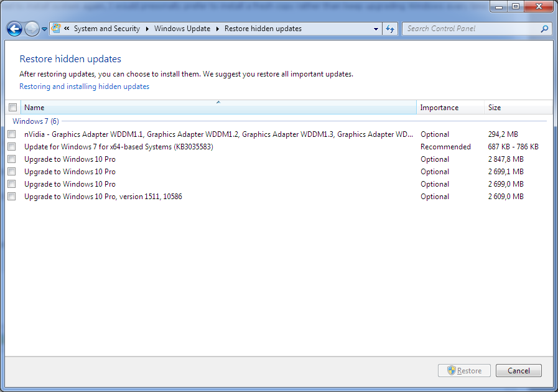Image resolution: width=558 pixels, height=392 pixels.
Task: Click the Control Panel address bar icon
Action: 56,29
